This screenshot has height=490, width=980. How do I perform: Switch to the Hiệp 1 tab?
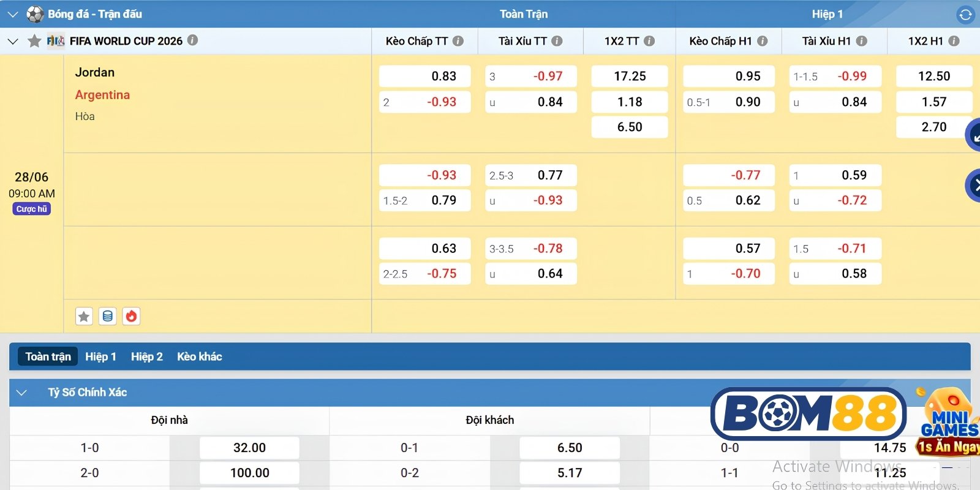[100, 356]
